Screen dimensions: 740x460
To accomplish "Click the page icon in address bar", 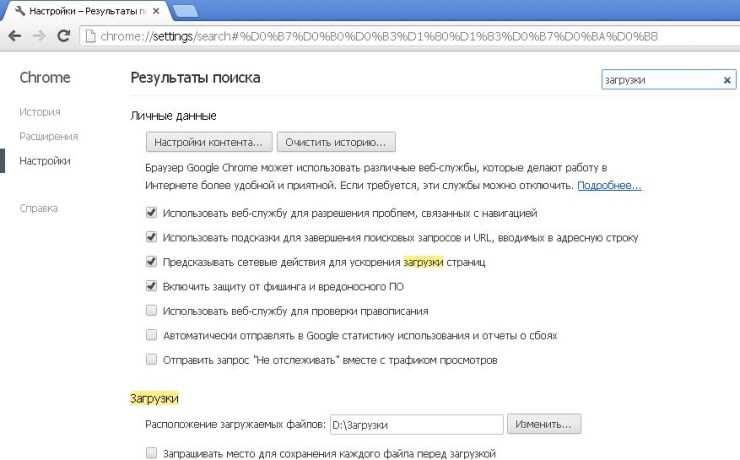I will (x=90, y=36).
